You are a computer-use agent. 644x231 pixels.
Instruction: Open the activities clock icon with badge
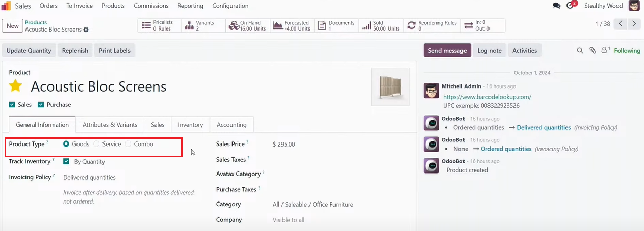[x=571, y=6]
